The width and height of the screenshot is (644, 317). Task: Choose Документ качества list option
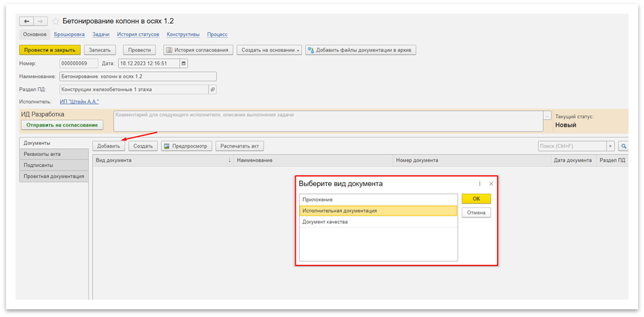(378, 222)
